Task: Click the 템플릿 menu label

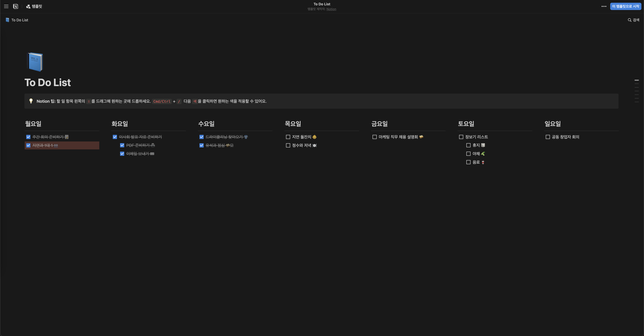Action: 37,7
